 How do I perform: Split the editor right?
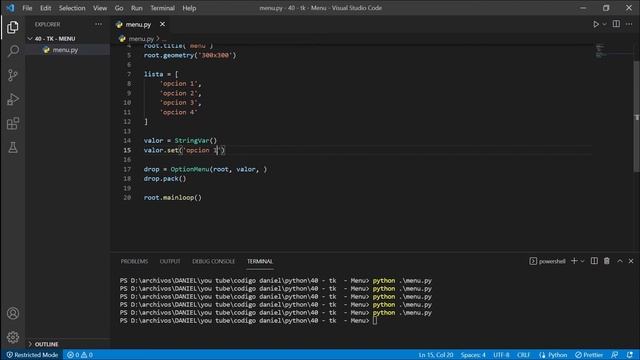click(616, 24)
